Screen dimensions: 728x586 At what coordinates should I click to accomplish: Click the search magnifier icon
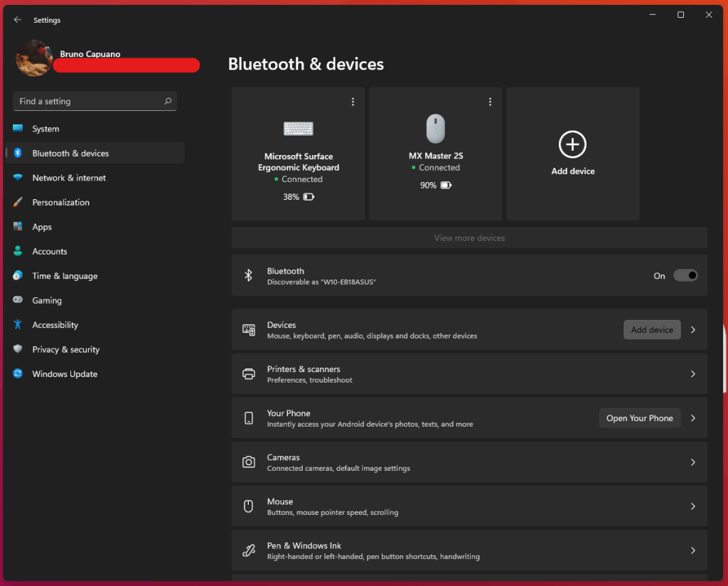(168, 101)
